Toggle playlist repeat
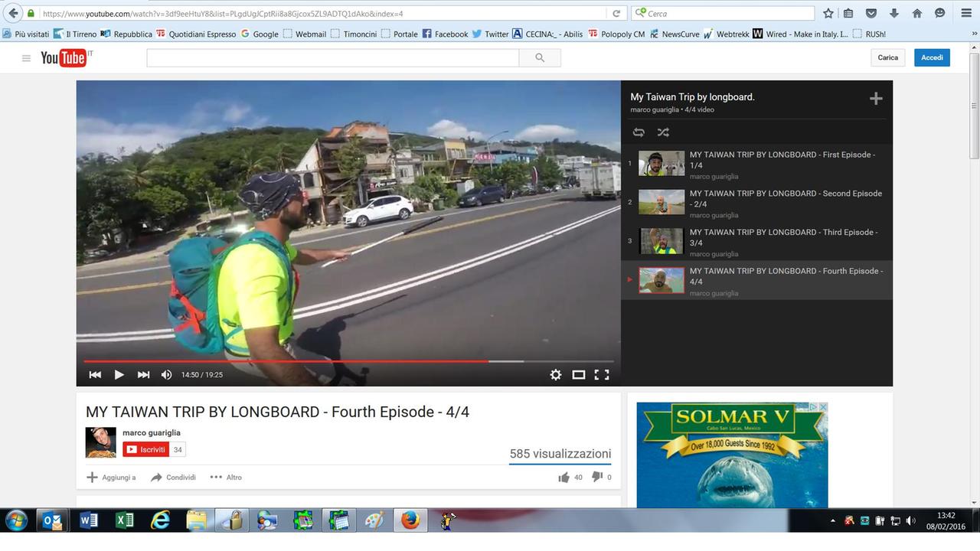Image resolution: width=980 pixels, height=551 pixels. coord(639,132)
